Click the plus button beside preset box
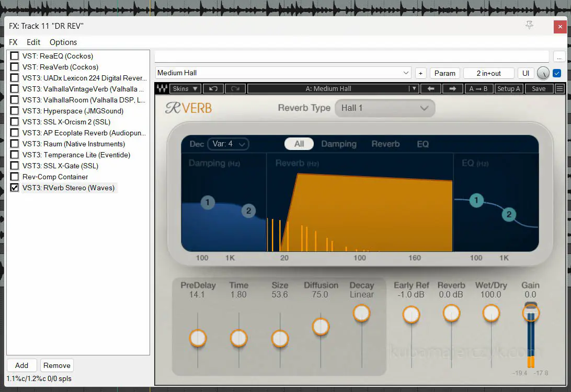Viewport: 571px width, 392px height. [420, 73]
